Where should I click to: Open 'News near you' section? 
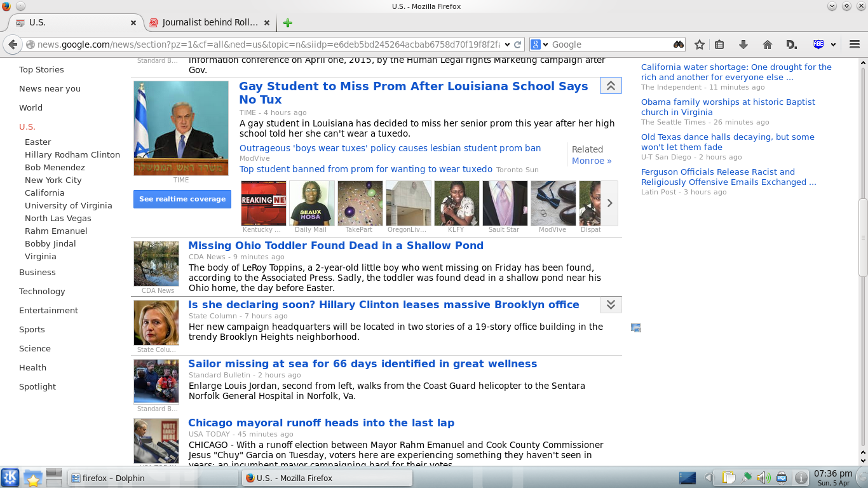tap(50, 88)
